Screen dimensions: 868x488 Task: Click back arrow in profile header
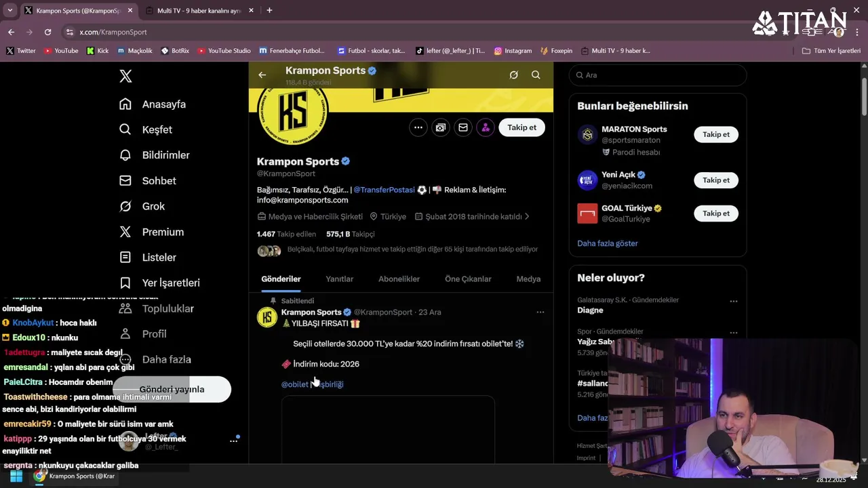tap(262, 75)
